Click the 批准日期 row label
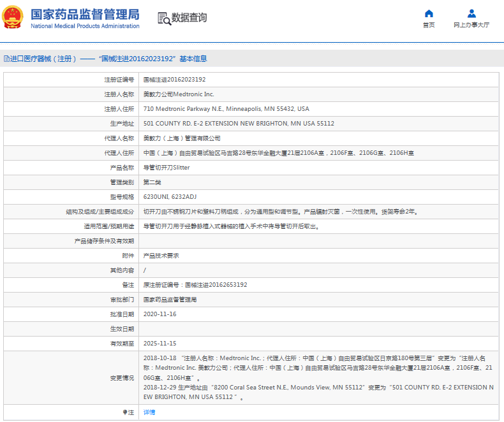Image resolution: width=504 pixels, height=422 pixels. [x=122, y=314]
